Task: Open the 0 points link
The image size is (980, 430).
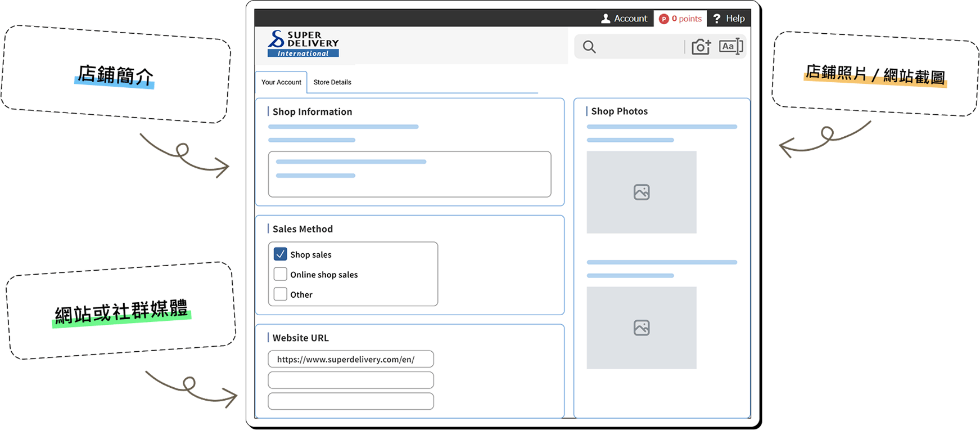Action: (x=687, y=19)
